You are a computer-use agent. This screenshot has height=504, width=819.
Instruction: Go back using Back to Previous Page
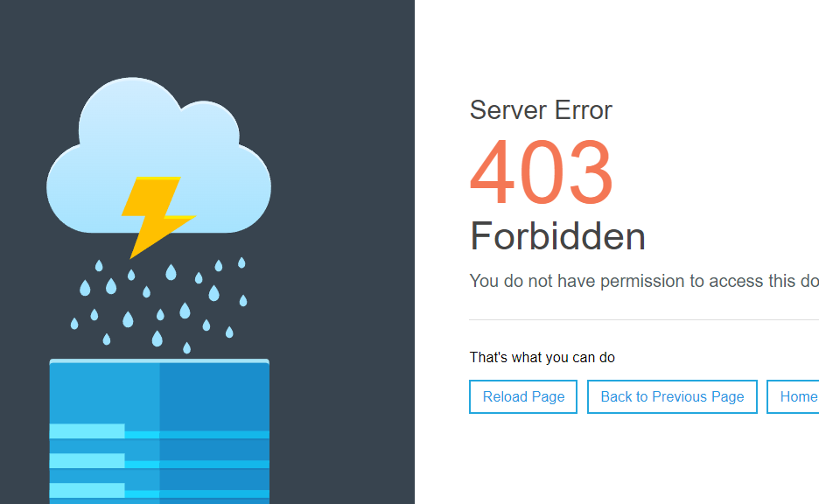[x=672, y=397]
